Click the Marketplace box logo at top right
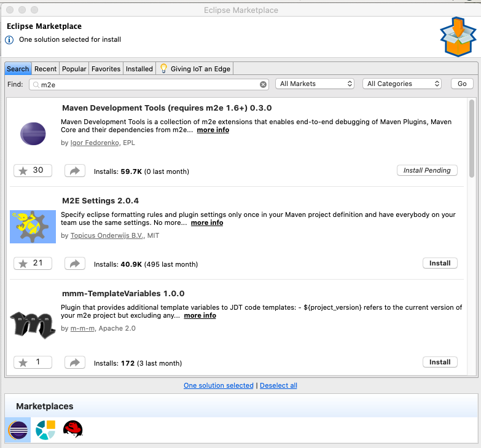481x448 pixels. (458, 37)
